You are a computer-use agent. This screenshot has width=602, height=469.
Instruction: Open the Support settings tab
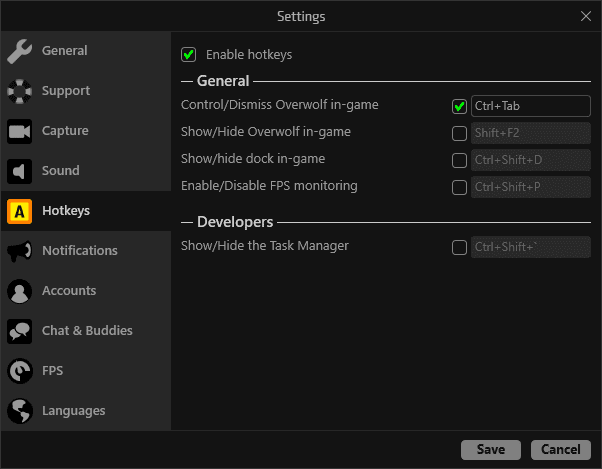[x=86, y=91]
